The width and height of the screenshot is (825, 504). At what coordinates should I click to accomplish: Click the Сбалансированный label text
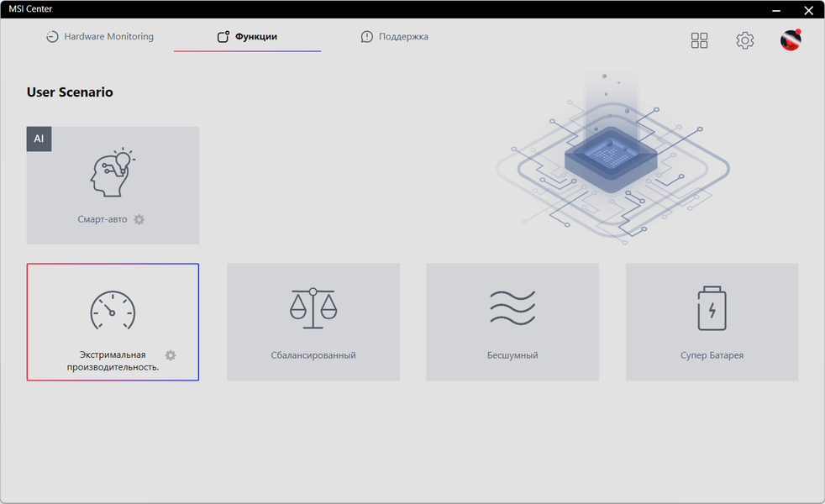coord(313,355)
